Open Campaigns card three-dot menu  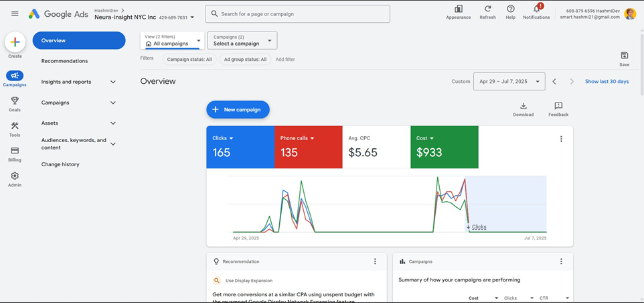click(561, 261)
